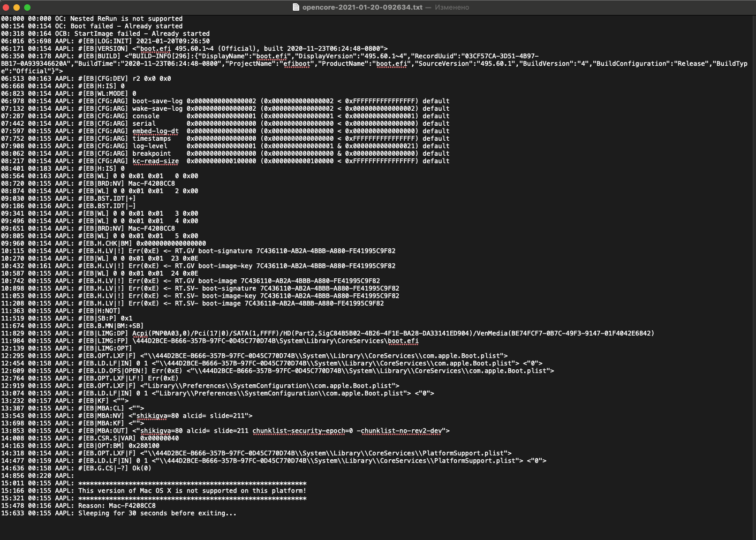Click '#[EB.BST.IDT|+]' log line

click(x=69, y=199)
